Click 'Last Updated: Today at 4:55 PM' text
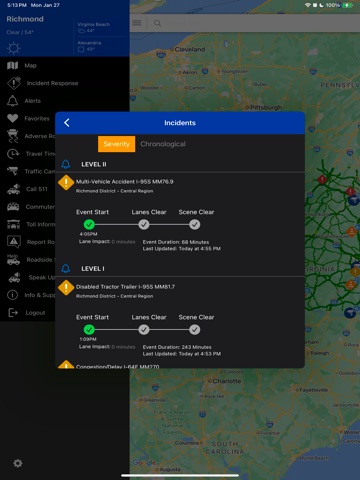Viewport: 360px width, 480px height. click(x=182, y=249)
